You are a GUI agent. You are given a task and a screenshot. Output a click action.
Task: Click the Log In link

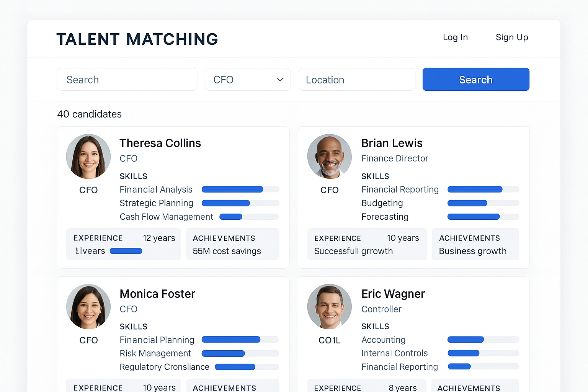pos(455,38)
